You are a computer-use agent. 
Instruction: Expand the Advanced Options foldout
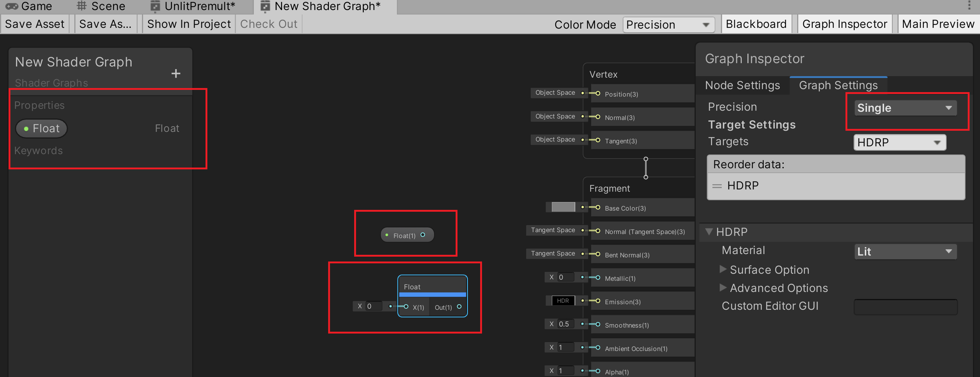(723, 288)
